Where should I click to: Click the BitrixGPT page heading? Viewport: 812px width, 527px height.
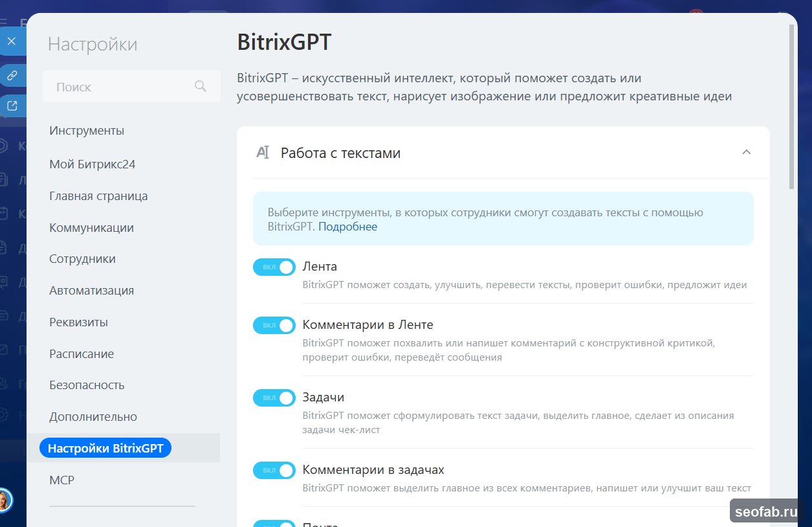[x=284, y=42]
